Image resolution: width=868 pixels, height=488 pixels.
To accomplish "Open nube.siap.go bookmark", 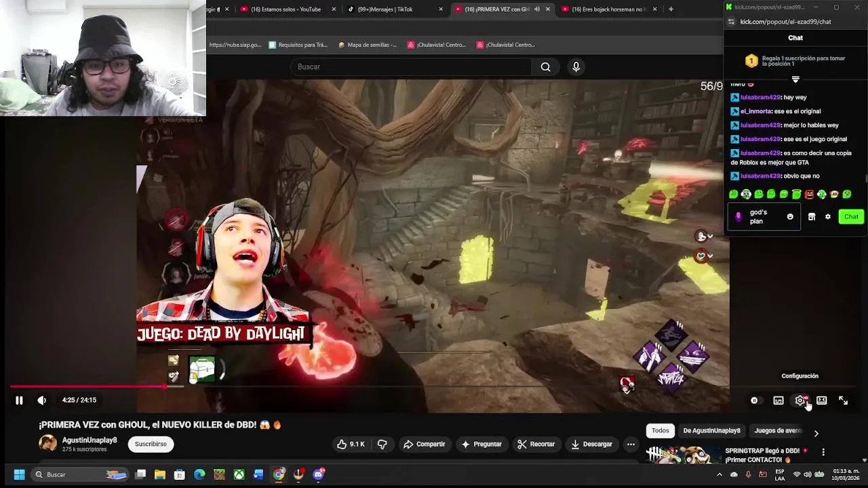I will click(235, 45).
